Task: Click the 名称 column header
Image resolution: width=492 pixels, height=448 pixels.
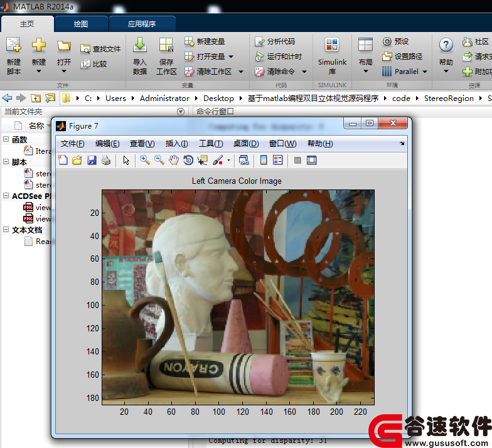Action: (x=36, y=125)
